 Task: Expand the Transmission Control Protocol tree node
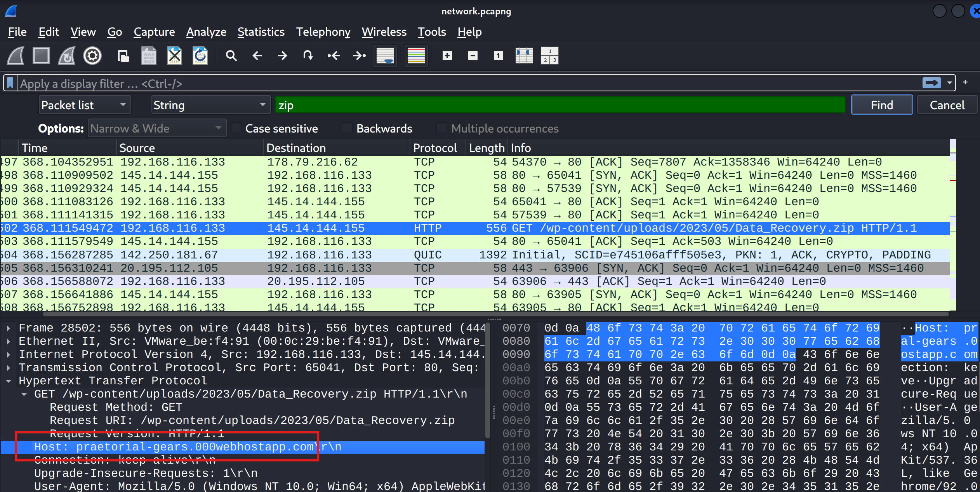(x=8, y=368)
